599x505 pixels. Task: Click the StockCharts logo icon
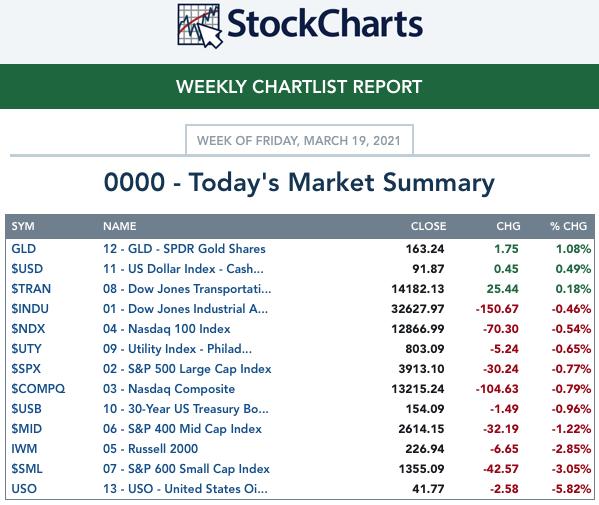pos(200,26)
